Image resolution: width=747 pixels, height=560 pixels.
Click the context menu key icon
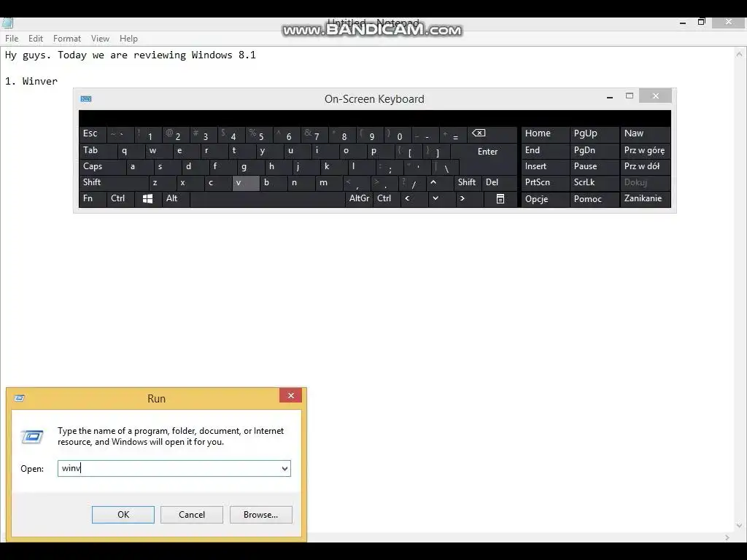500,198
